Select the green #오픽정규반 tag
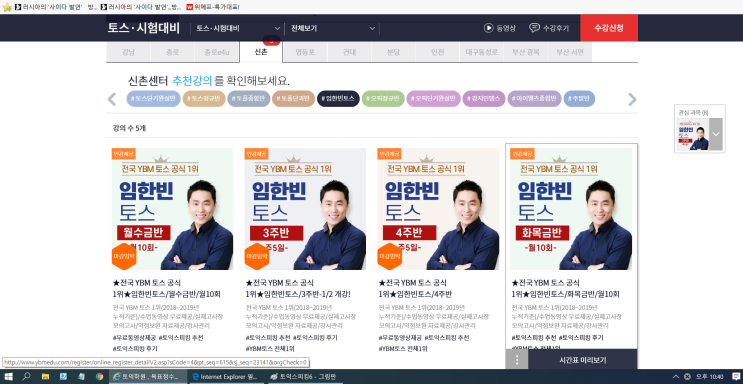Image resolution: width=743 pixels, height=384 pixels. coord(383,99)
